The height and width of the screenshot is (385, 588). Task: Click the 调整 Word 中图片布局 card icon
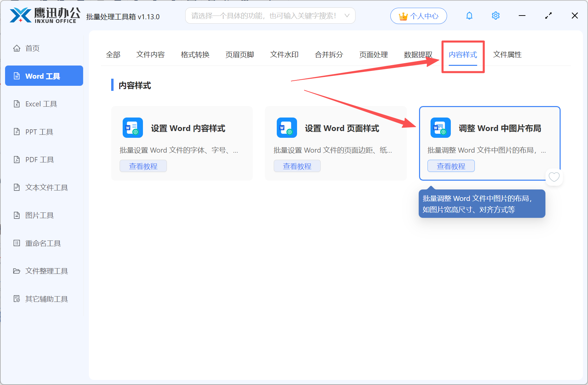coord(440,128)
